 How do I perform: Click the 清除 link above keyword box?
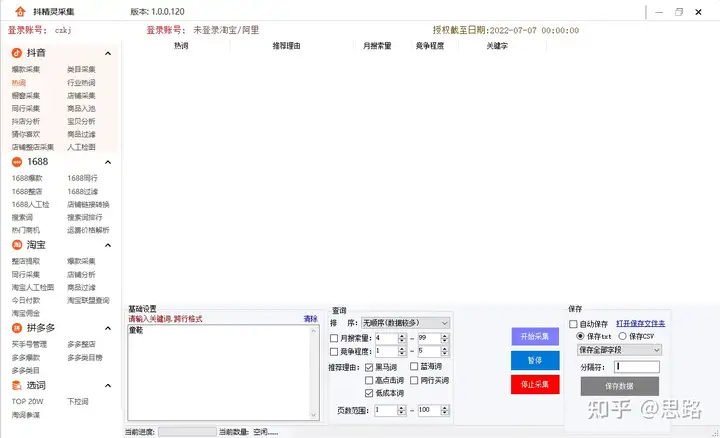coord(310,319)
